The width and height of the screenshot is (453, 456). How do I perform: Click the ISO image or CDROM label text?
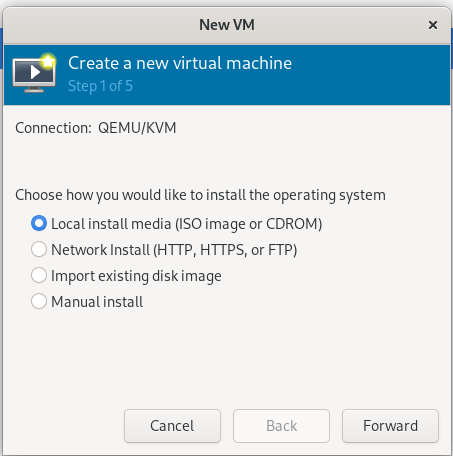click(249, 224)
